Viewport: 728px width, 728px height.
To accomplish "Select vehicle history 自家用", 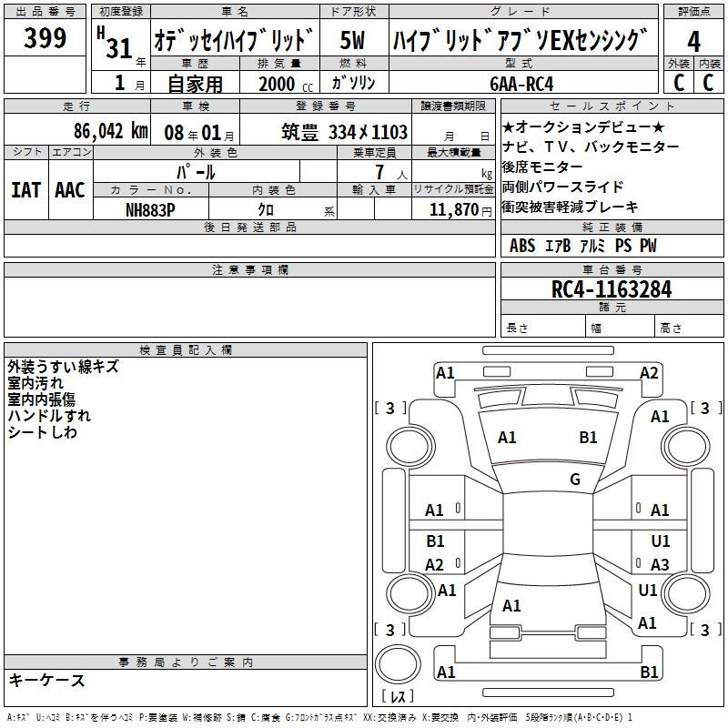I will tap(195, 84).
